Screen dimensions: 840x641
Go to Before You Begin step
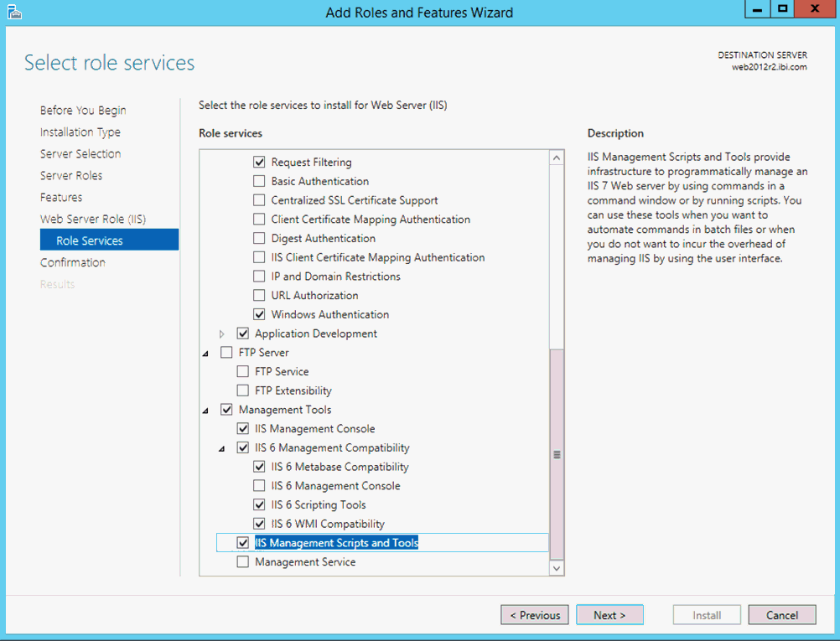[83, 111]
